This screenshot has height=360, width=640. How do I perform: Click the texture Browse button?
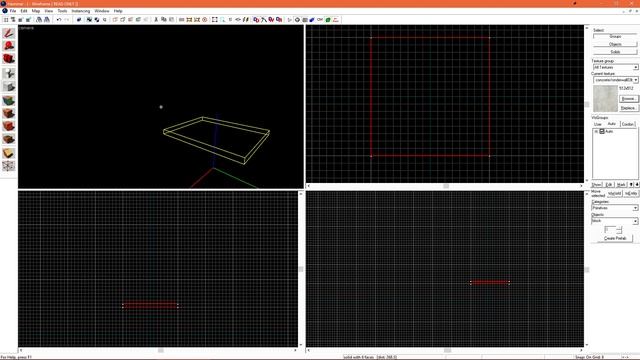click(628, 99)
